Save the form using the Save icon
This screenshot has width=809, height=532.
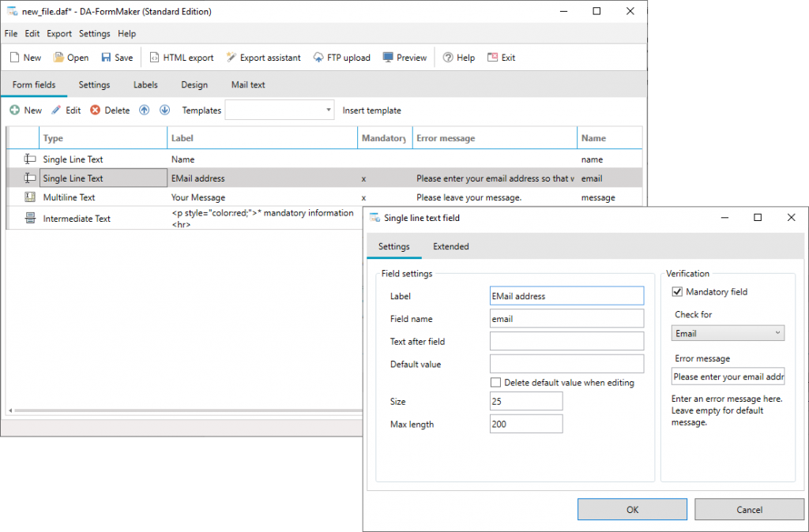106,57
